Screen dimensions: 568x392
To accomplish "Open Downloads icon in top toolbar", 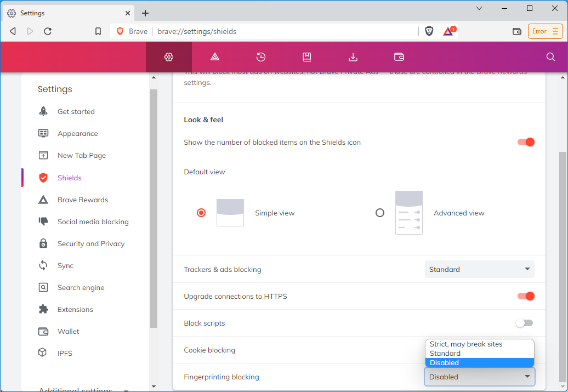I will (353, 57).
